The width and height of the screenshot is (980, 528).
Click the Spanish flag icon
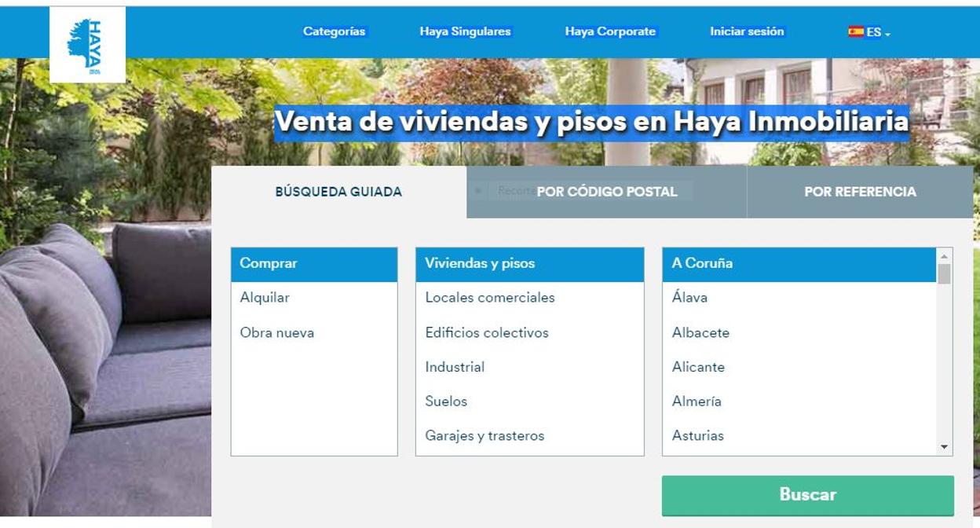coord(855,32)
